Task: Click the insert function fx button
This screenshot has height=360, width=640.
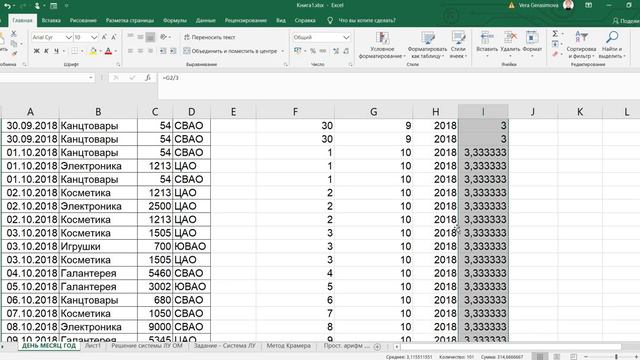Action: (148, 78)
